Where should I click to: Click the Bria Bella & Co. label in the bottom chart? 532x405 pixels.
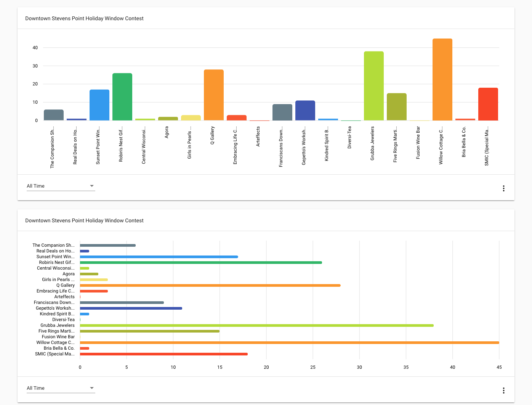59,348
